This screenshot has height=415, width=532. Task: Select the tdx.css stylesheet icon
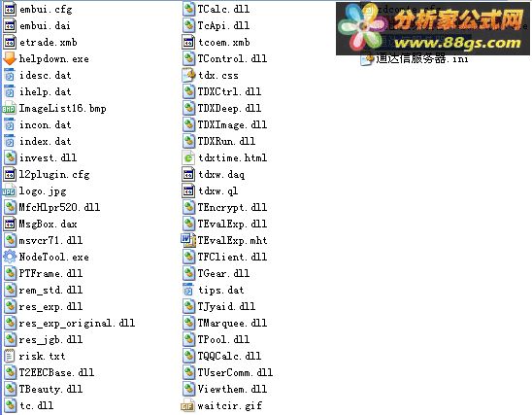pos(188,75)
